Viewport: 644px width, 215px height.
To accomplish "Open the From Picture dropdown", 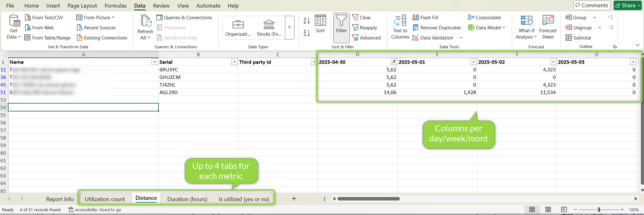I will 96,18.
